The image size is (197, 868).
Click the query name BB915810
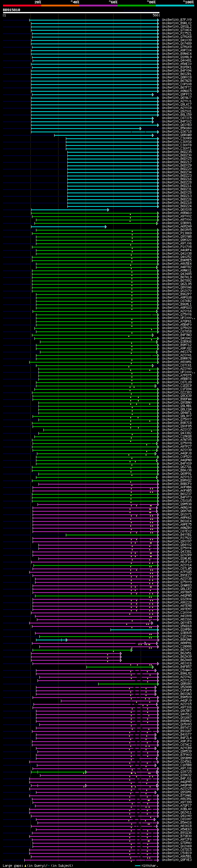[11, 10]
